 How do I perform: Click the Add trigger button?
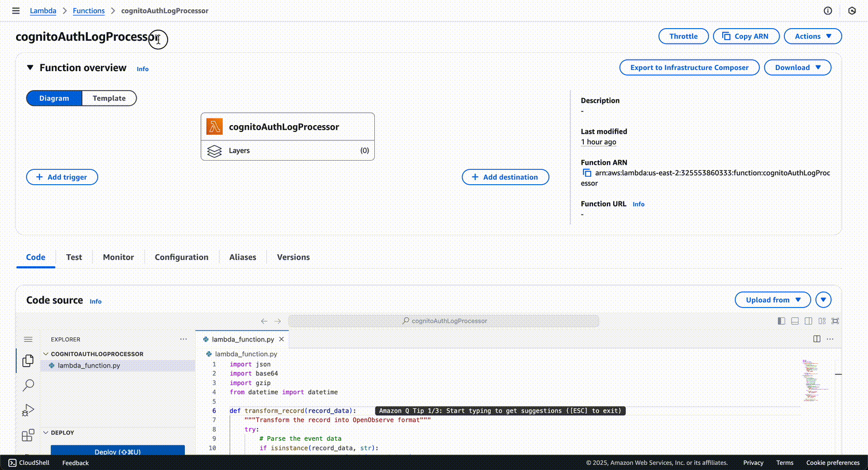point(61,177)
